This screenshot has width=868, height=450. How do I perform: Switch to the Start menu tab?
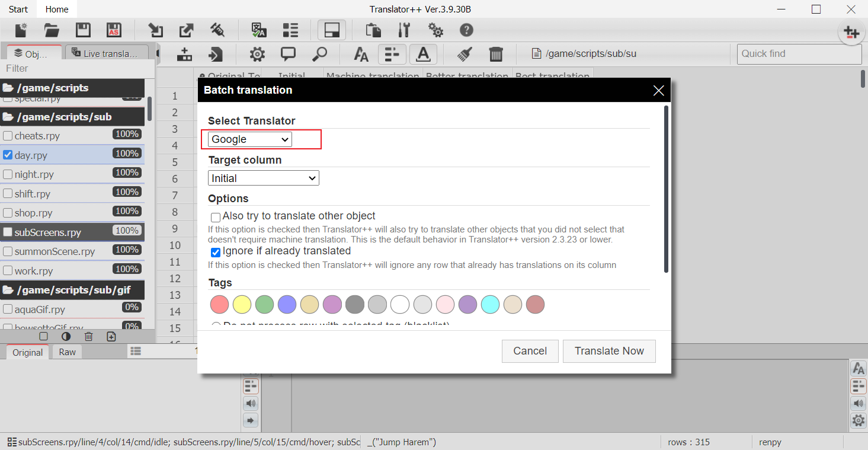tap(18, 9)
